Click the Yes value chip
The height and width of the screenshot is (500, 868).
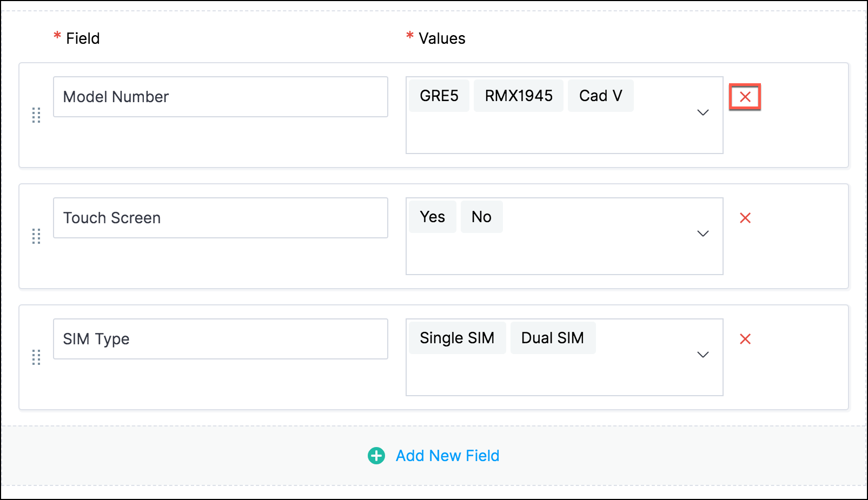click(x=432, y=217)
